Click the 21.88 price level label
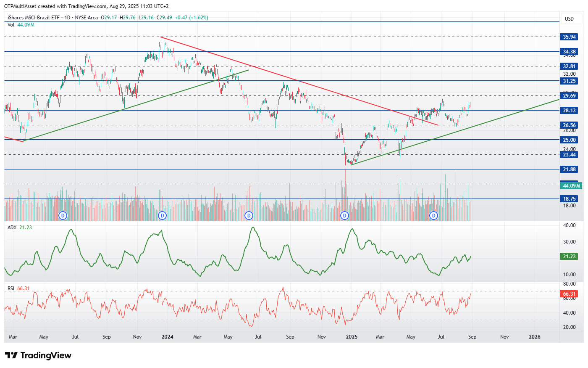The width and height of the screenshot is (588, 368). 569,169
